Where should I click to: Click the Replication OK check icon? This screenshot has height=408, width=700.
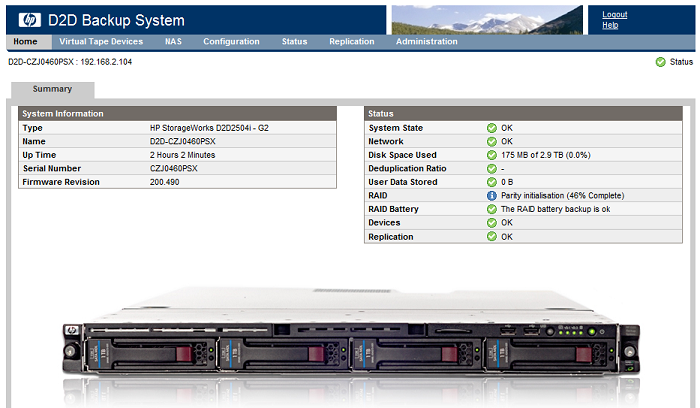point(492,236)
